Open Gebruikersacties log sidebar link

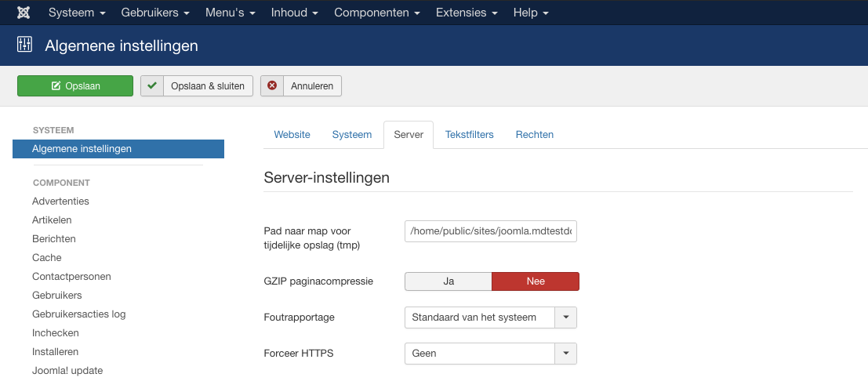(x=78, y=314)
